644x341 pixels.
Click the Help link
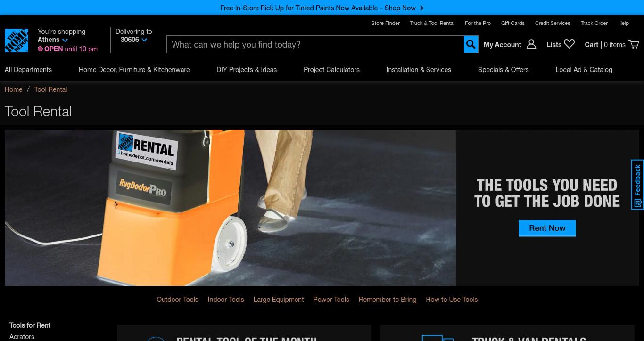(x=623, y=23)
